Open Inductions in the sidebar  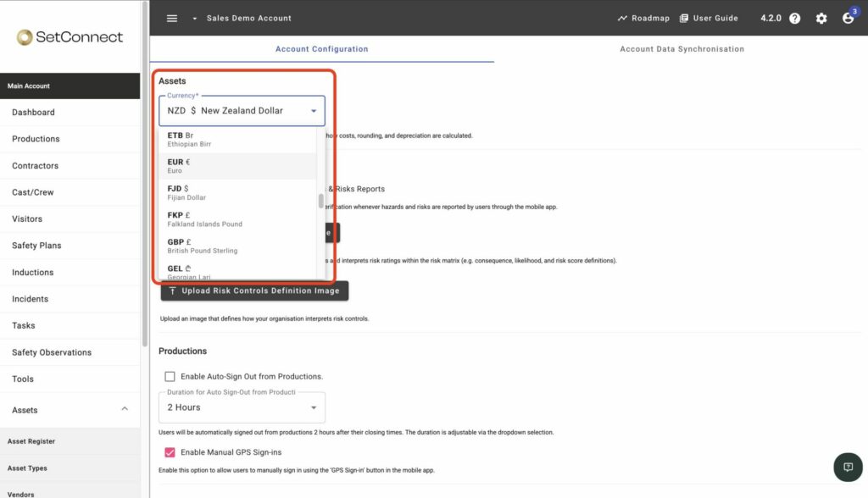point(70,273)
